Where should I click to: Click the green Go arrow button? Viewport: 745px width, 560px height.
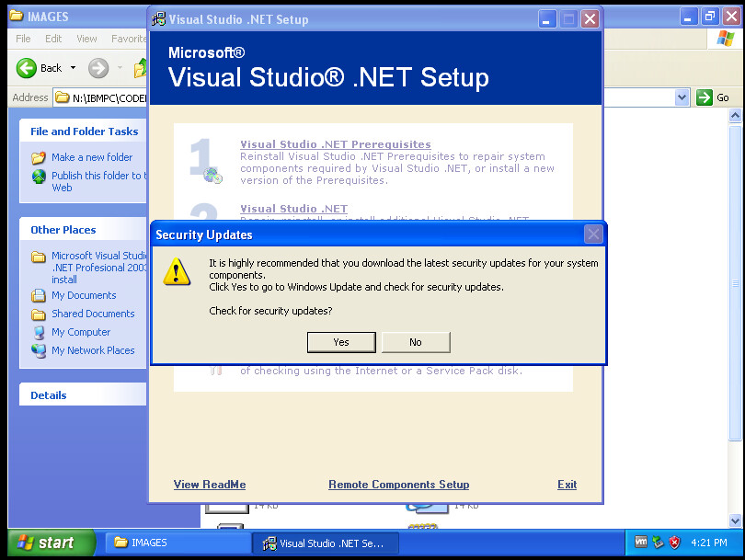pos(705,97)
